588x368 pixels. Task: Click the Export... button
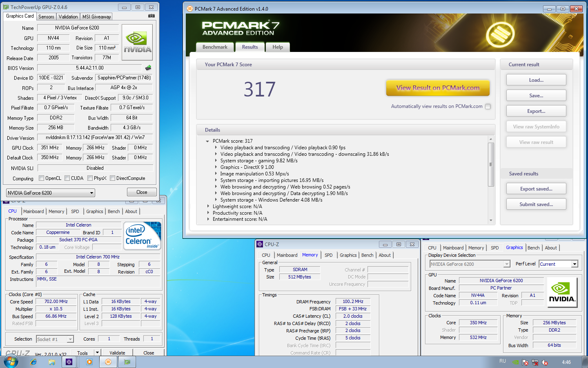point(536,111)
